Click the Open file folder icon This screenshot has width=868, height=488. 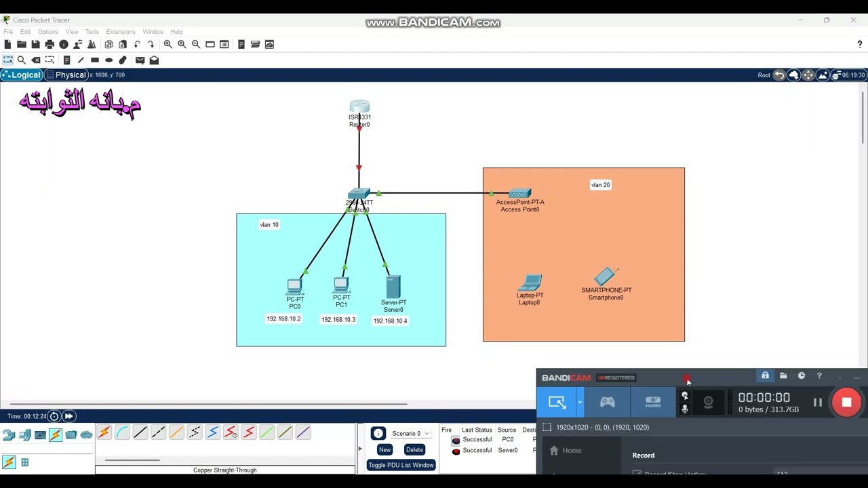(22, 44)
